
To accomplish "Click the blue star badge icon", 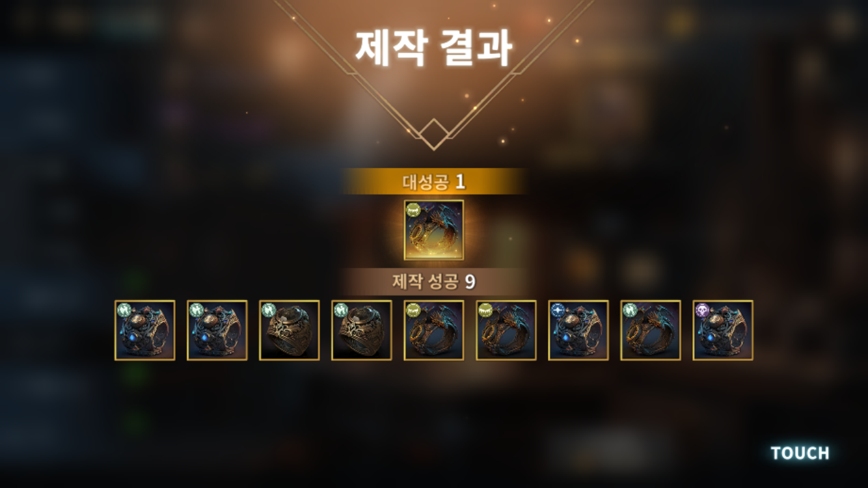I will [x=558, y=310].
